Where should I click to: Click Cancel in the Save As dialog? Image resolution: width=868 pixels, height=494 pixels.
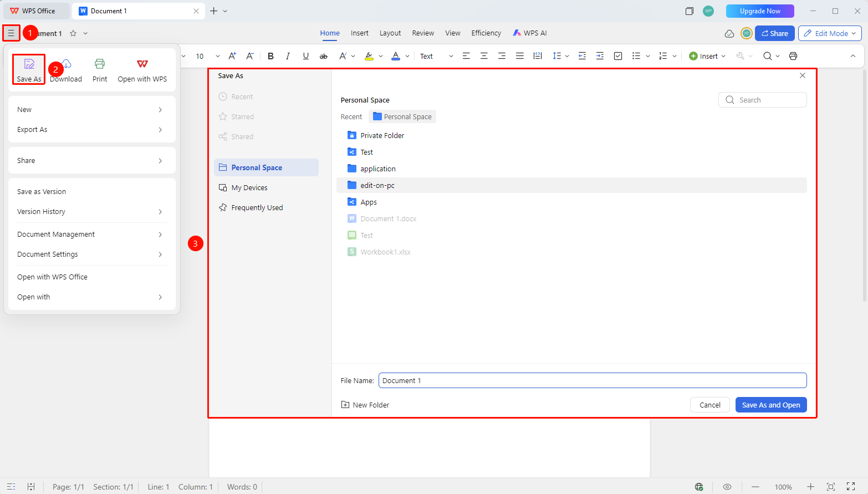pyautogui.click(x=710, y=405)
